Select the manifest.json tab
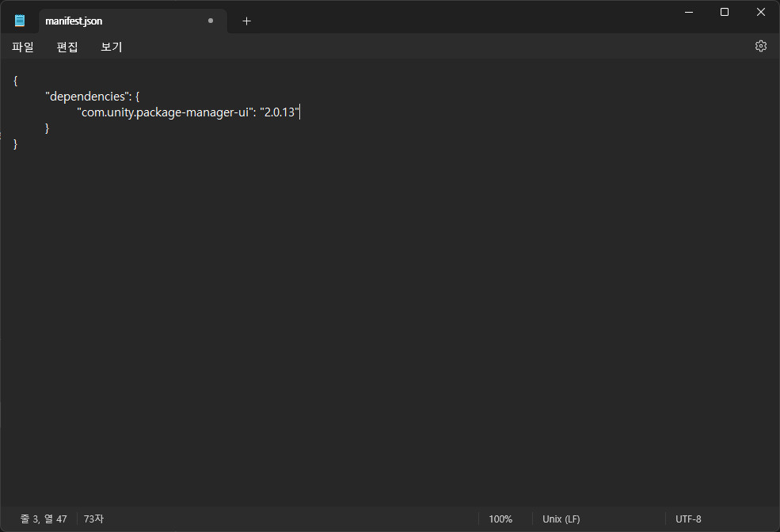Image resolution: width=780 pixels, height=532 pixels. tap(111, 21)
